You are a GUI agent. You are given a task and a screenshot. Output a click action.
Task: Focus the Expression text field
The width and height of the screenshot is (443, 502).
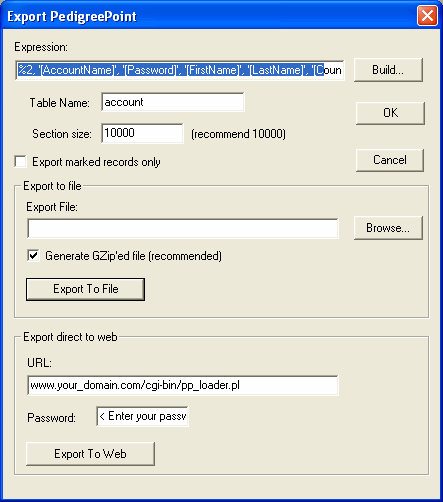point(180,70)
